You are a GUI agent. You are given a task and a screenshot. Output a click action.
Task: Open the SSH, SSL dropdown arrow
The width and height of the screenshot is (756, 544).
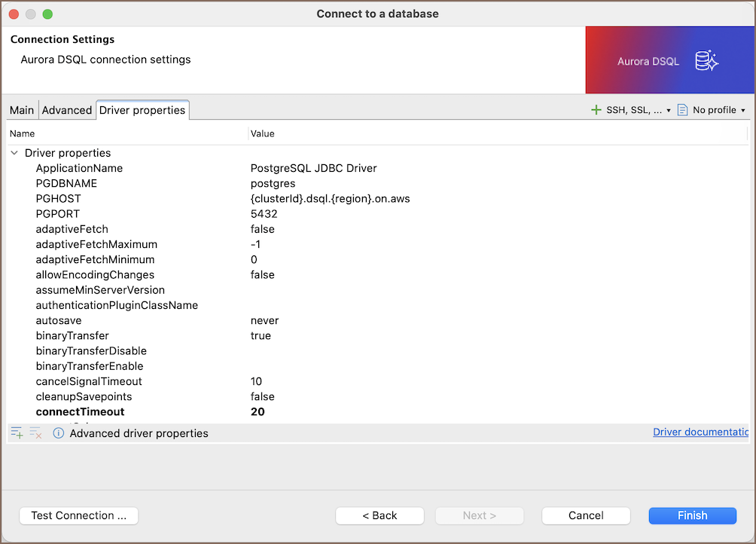coord(669,111)
